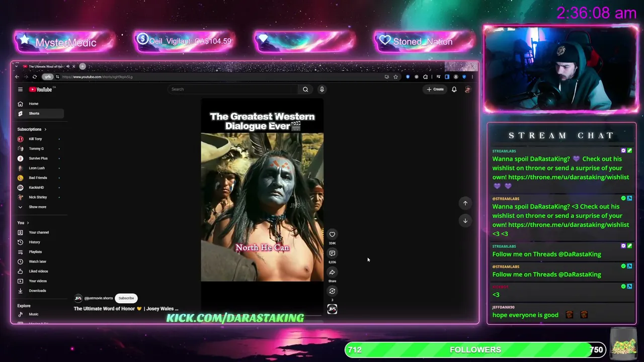This screenshot has width=644, height=362.
Task: Bookmark this page with the star
Action: 395,77
